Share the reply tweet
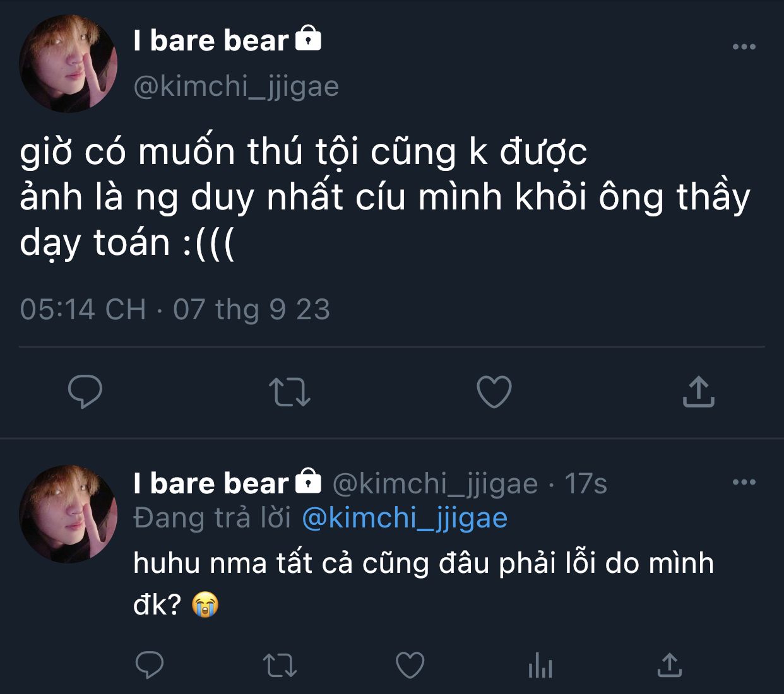 click(x=670, y=665)
